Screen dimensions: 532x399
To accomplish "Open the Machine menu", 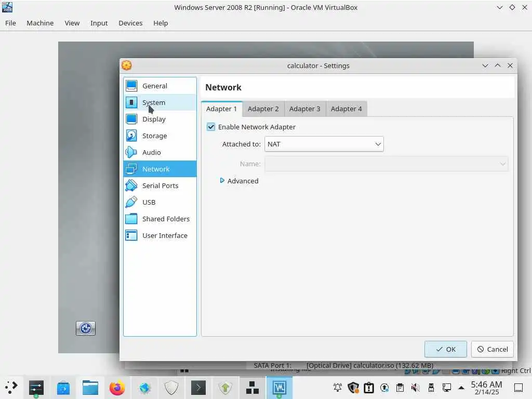I will (x=40, y=23).
